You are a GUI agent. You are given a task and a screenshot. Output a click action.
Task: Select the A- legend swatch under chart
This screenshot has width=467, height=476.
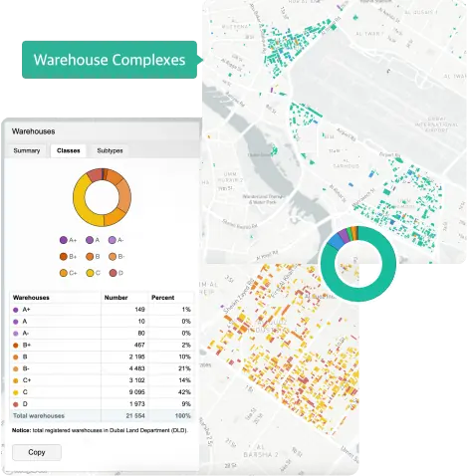coord(113,240)
